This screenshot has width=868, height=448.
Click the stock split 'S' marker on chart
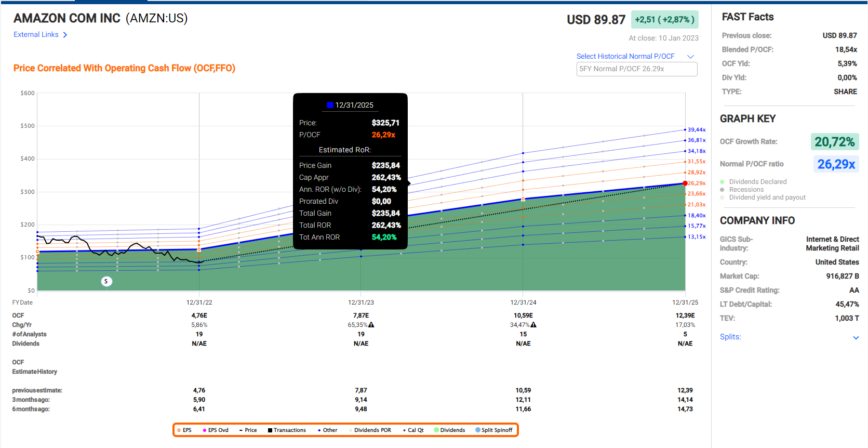(x=106, y=281)
